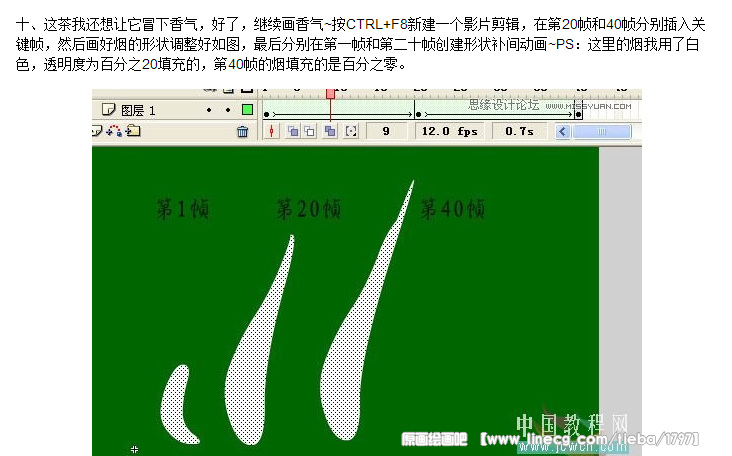Toggle edit multiple frames
Viewport: 732px width, 456px height.
coord(330,132)
